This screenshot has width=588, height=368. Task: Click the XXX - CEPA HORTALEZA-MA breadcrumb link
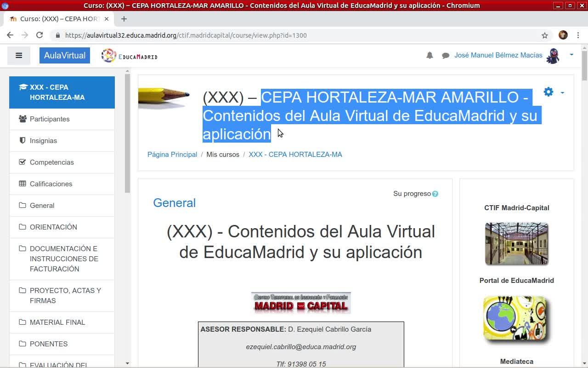(x=295, y=155)
